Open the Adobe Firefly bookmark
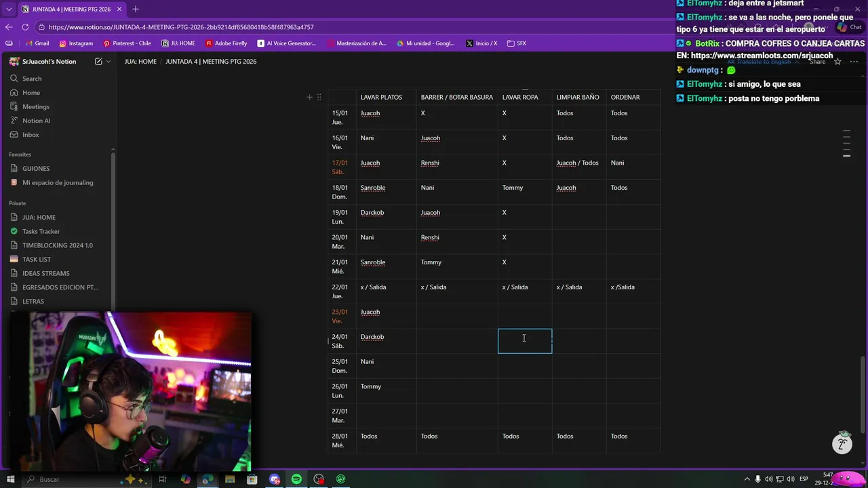Screen dimensions: 868x488 tap(226, 43)
